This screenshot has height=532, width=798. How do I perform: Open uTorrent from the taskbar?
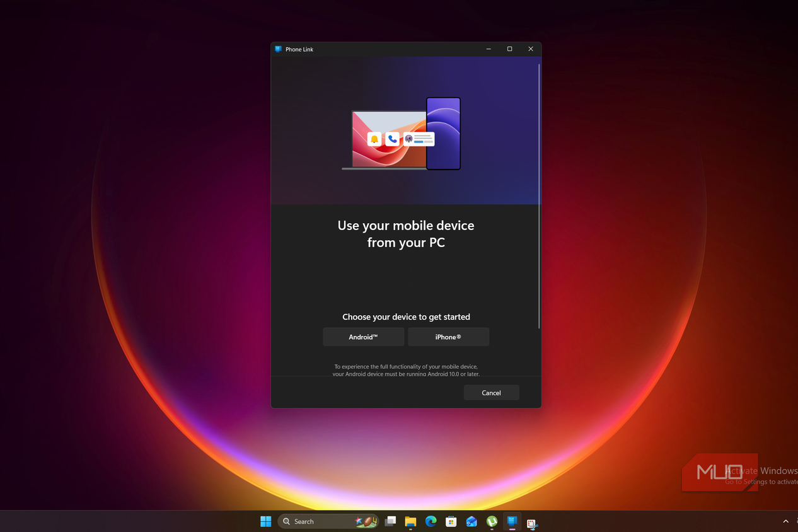pyautogui.click(x=492, y=521)
